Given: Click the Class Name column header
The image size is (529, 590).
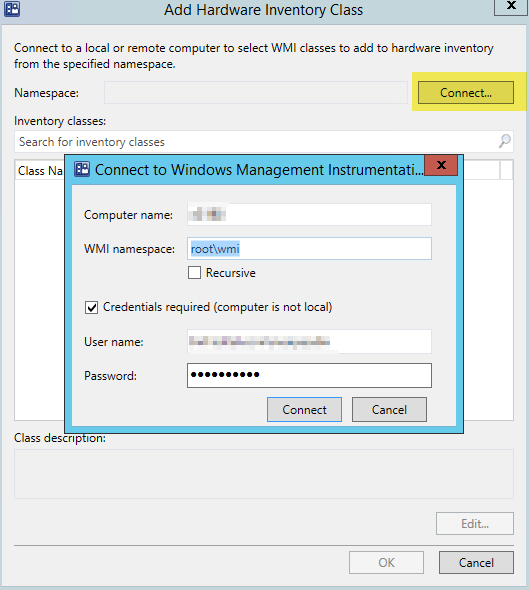Looking at the screenshot, I should pyautogui.click(x=40, y=170).
